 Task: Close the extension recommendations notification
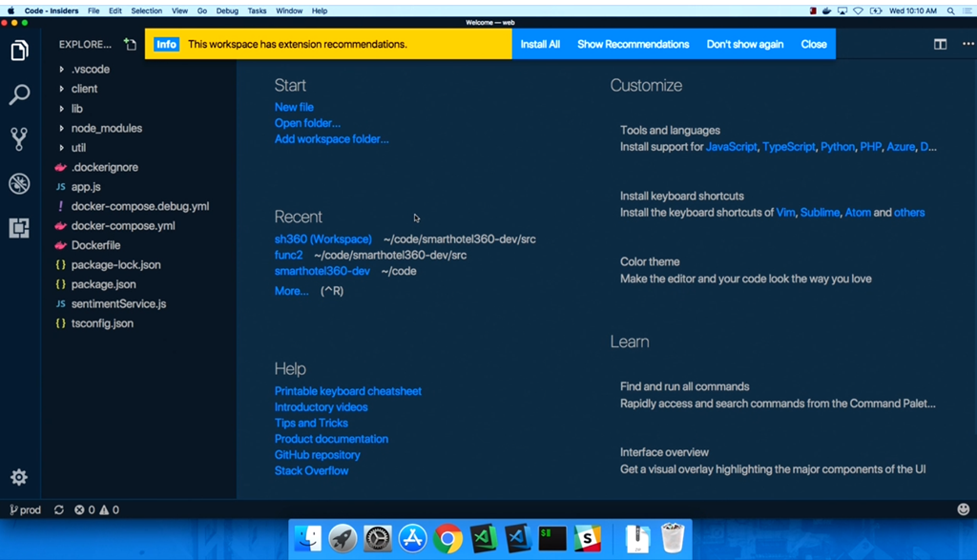[x=814, y=44]
